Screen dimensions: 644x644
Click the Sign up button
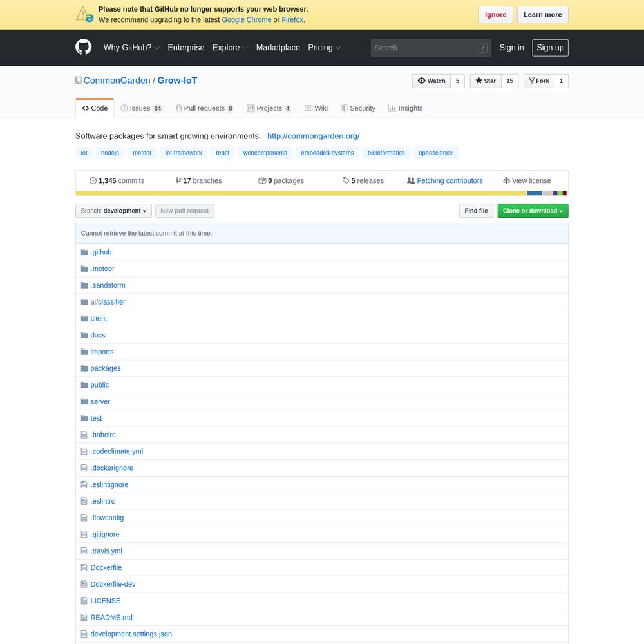click(x=550, y=48)
